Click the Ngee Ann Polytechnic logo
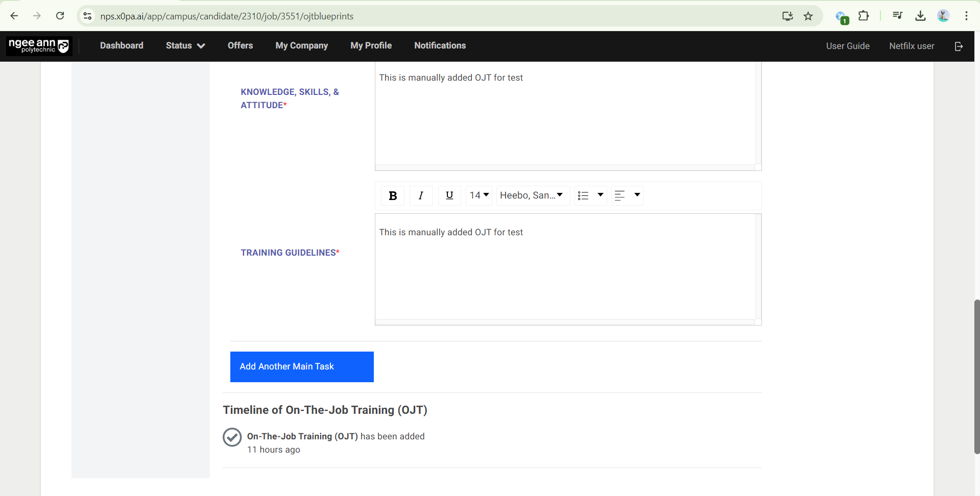Viewport: 980px width, 496px height. point(39,46)
